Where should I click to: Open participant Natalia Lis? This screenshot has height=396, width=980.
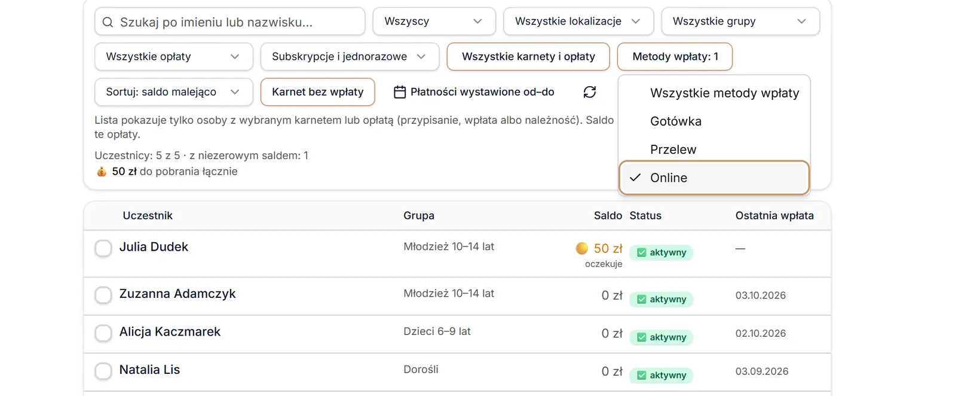pos(149,370)
